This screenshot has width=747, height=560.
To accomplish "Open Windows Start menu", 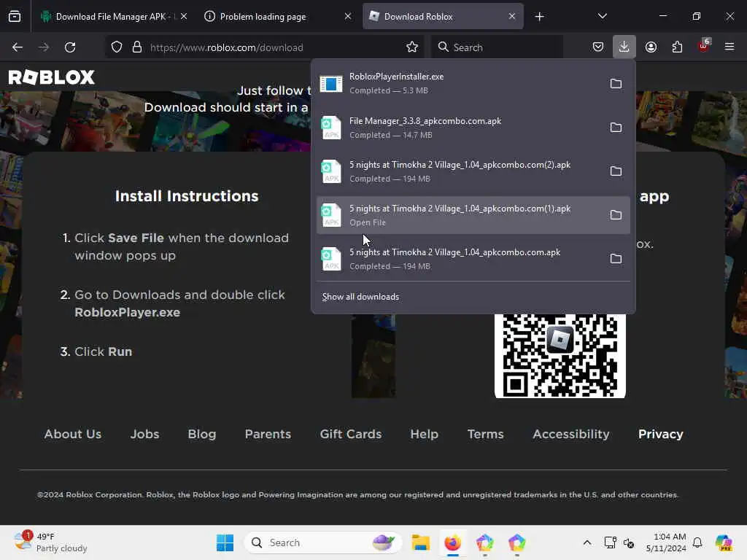I will (x=225, y=542).
